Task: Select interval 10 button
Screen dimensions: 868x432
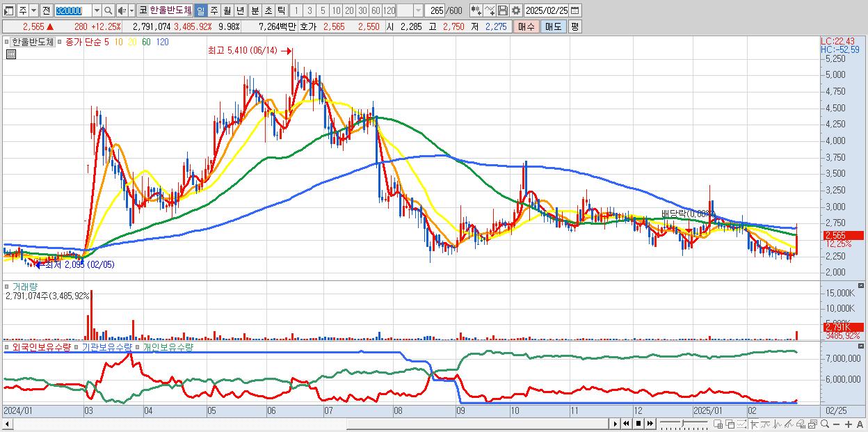Action: click(x=337, y=10)
